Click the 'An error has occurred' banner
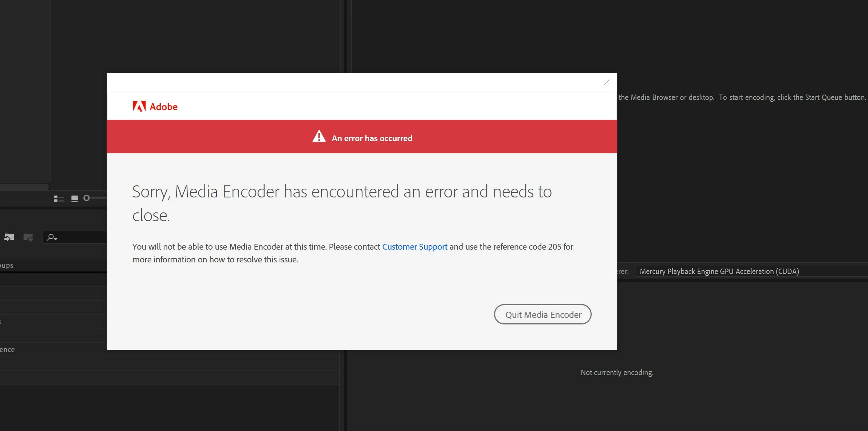868x431 pixels. pos(372,138)
